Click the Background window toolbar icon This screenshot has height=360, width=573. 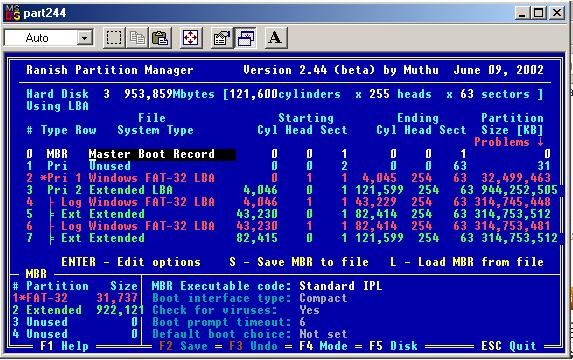coord(245,38)
